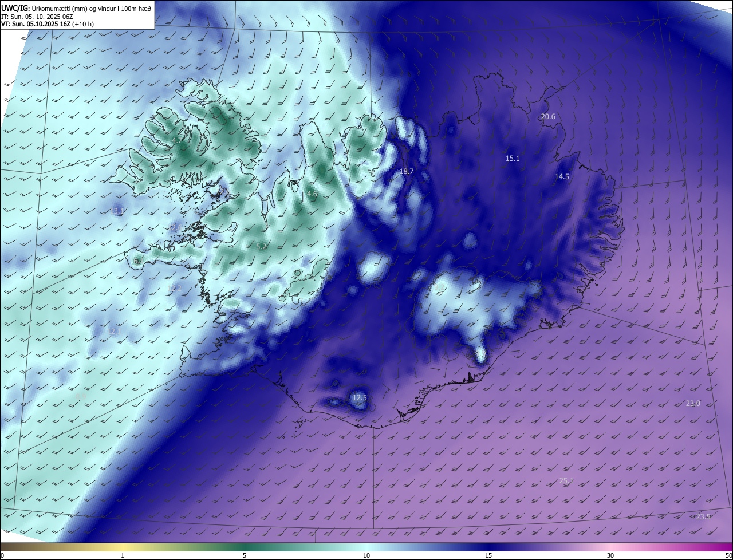
Task: Click the colorbar tick label 30
Action: pos(610,555)
